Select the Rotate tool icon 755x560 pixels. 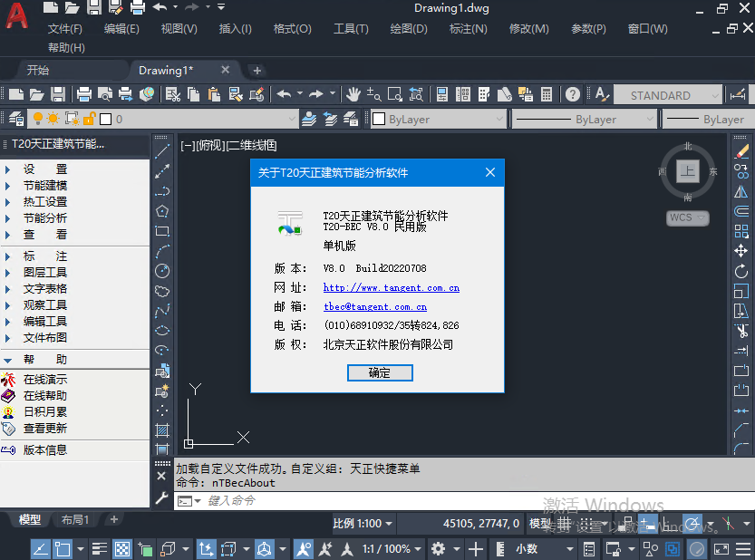pos(741,271)
